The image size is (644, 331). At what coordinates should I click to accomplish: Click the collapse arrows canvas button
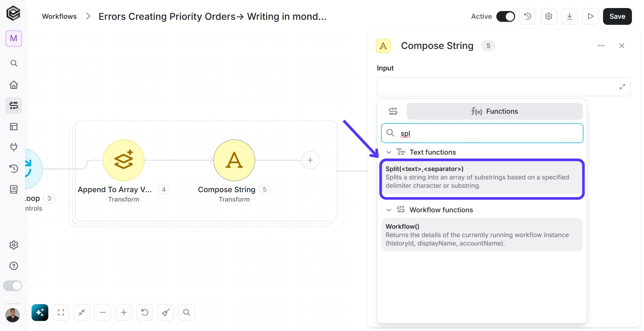[x=82, y=313]
